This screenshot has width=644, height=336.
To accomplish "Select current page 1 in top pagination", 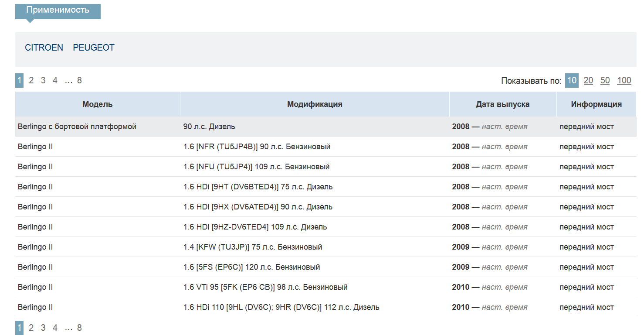I will [19, 80].
